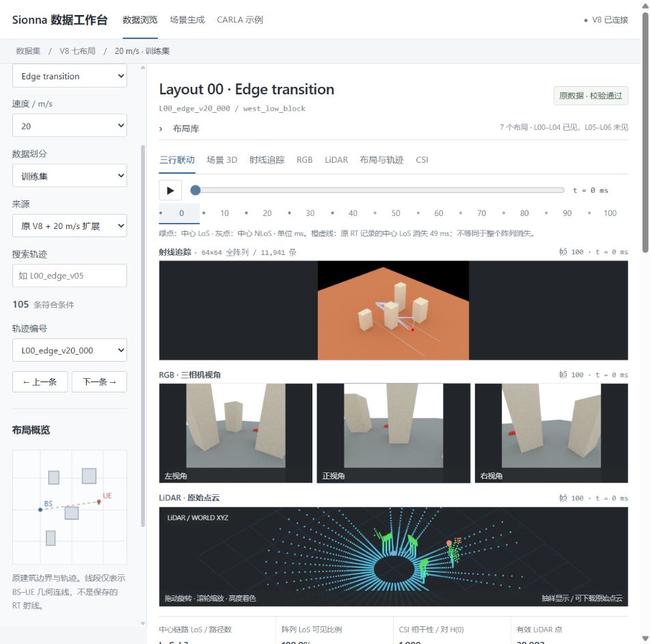Jump to timeline marker 50
650x644 pixels.
(x=396, y=213)
